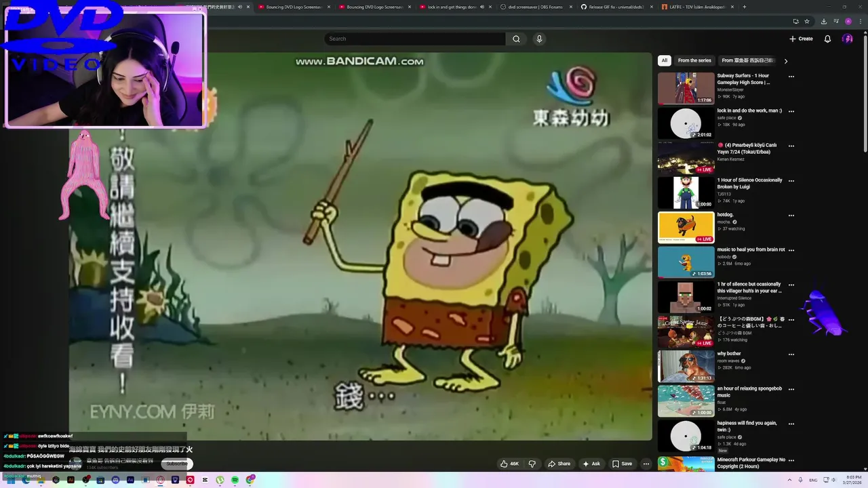Open options for villager huh's video
The width and height of the screenshot is (868, 488).
[x=791, y=285]
